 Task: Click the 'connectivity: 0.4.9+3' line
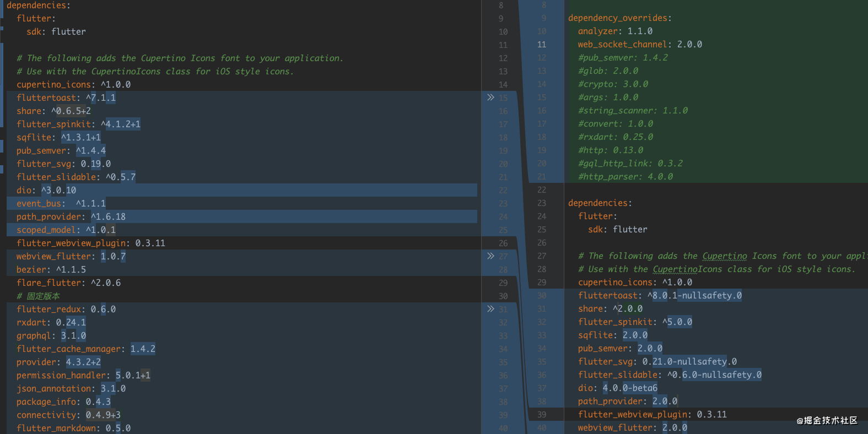click(68, 415)
